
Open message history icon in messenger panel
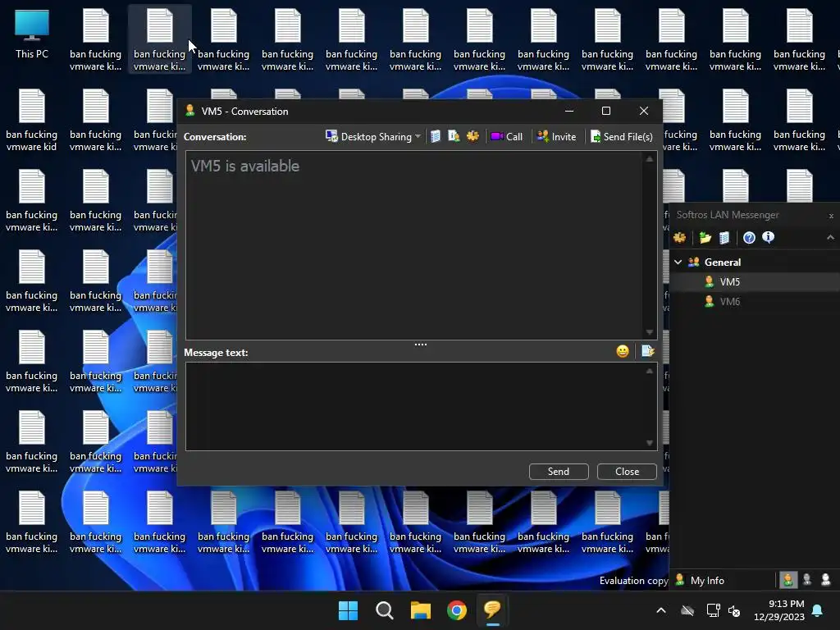pos(724,237)
